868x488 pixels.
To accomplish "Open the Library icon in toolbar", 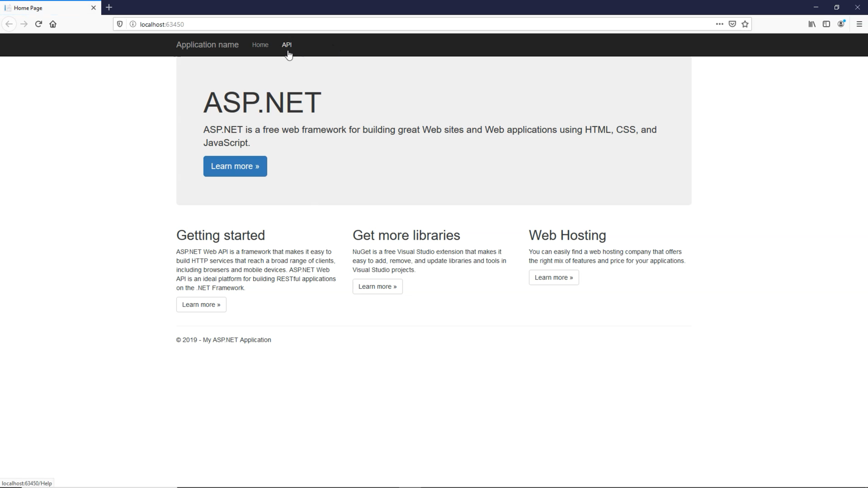I will point(812,24).
